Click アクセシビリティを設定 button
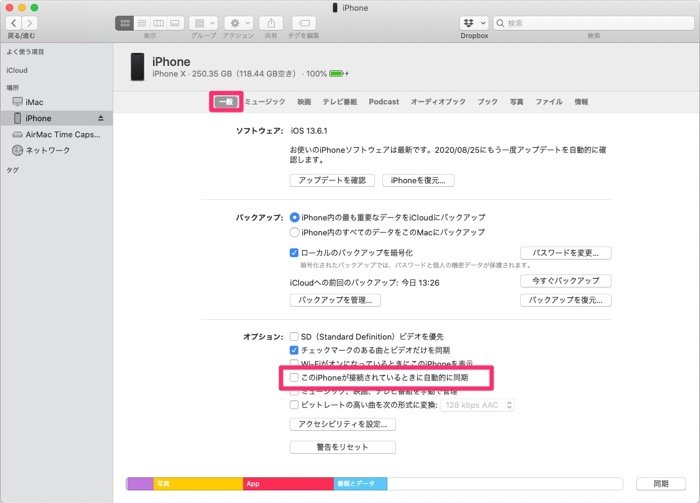700x503 pixels. pyautogui.click(x=342, y=424)
